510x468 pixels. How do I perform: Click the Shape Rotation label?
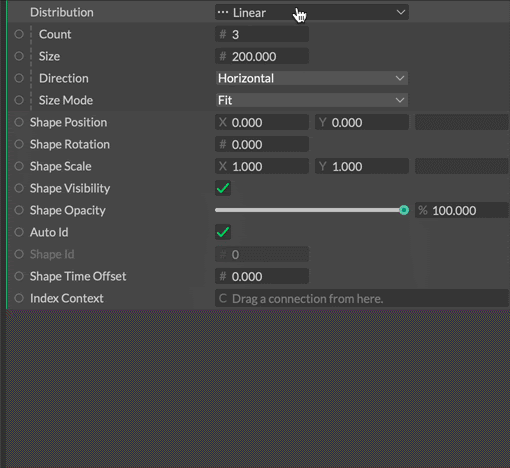70,144
